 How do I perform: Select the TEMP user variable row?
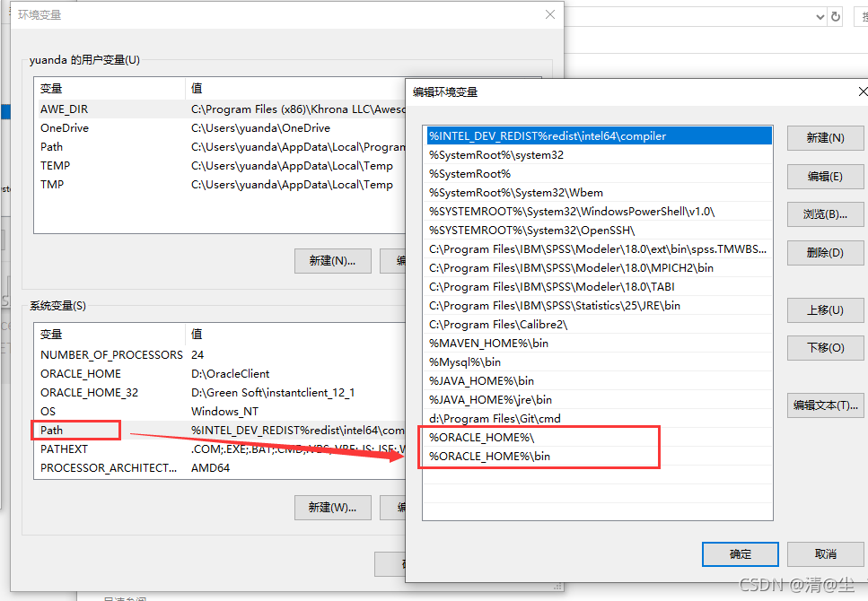[x=220, y=165]
